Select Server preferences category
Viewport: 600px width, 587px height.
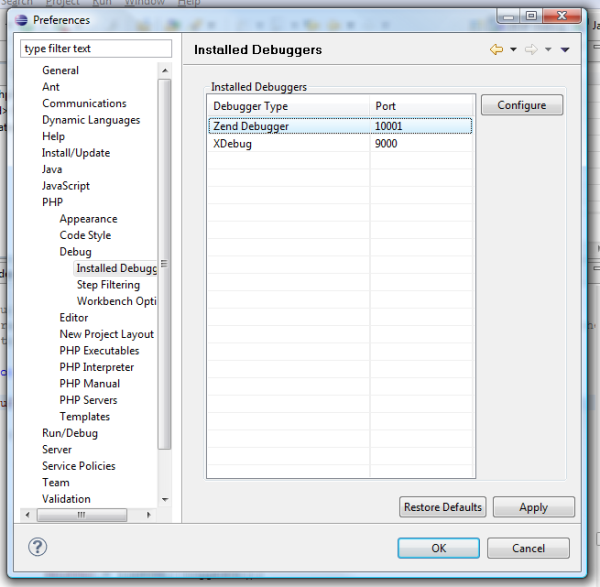tap(57, 449)
